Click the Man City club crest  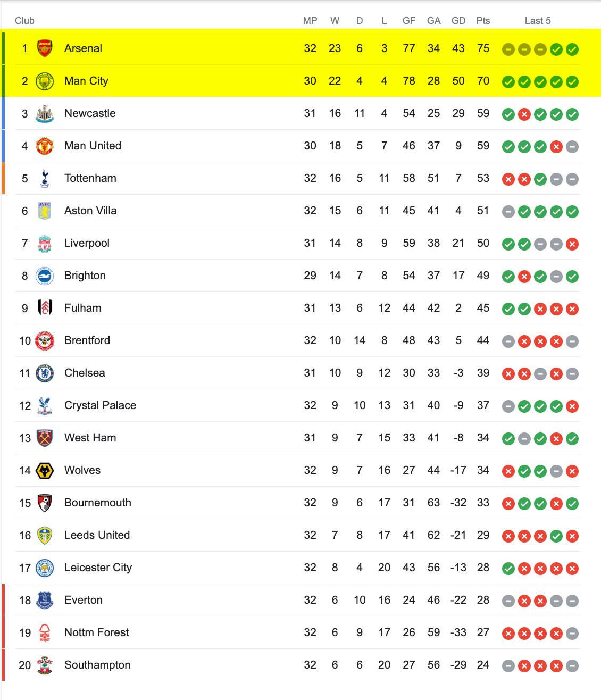pyautogui.click(x=45, y=81)
